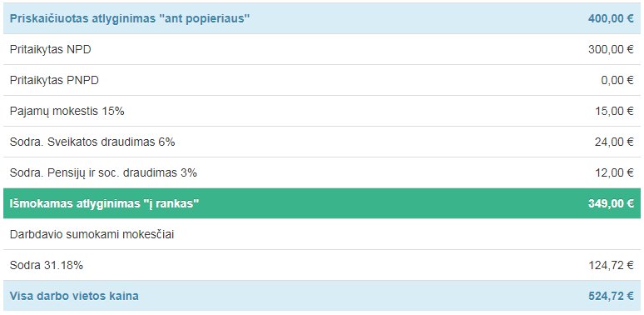644x315 pixels.
Task: Select the 400,00 € gross salary amount
Action: click(x=611, y=19)
